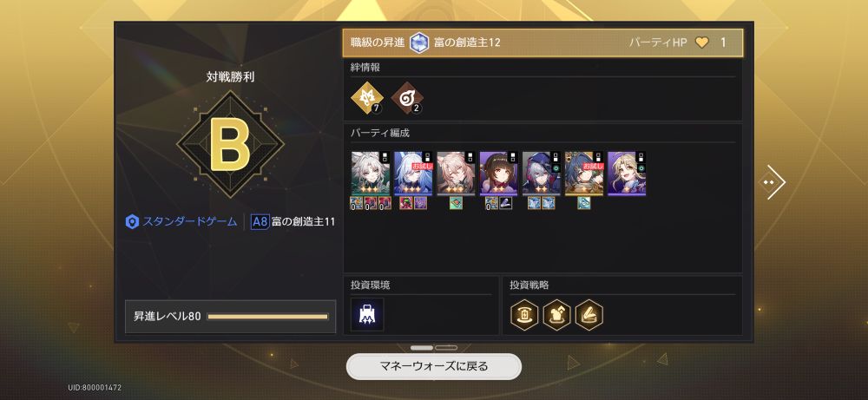Viewport: 868px width, 400px height.
Task: Click マネーウォーズに戻る button
Action: click(x=434, y=366)
